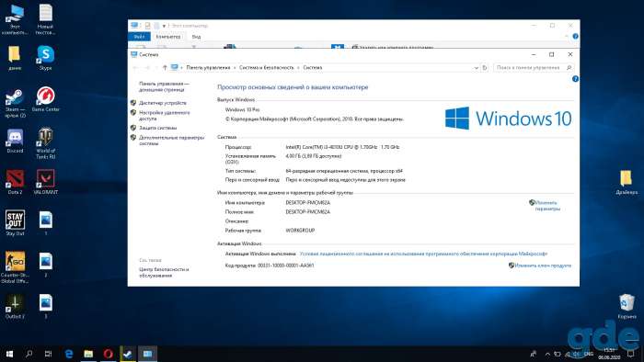Open 'Панель управления — домашняя страница' link

tap(164, 86)
